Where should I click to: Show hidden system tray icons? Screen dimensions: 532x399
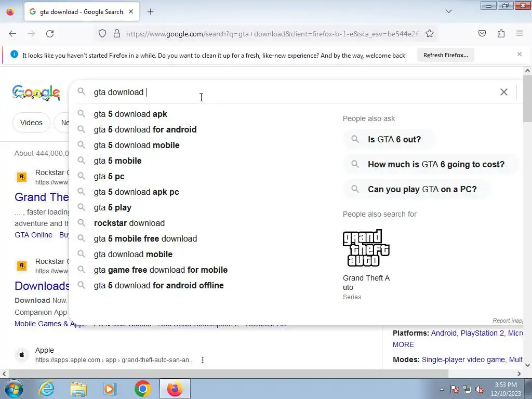click(x=442, y=390)
